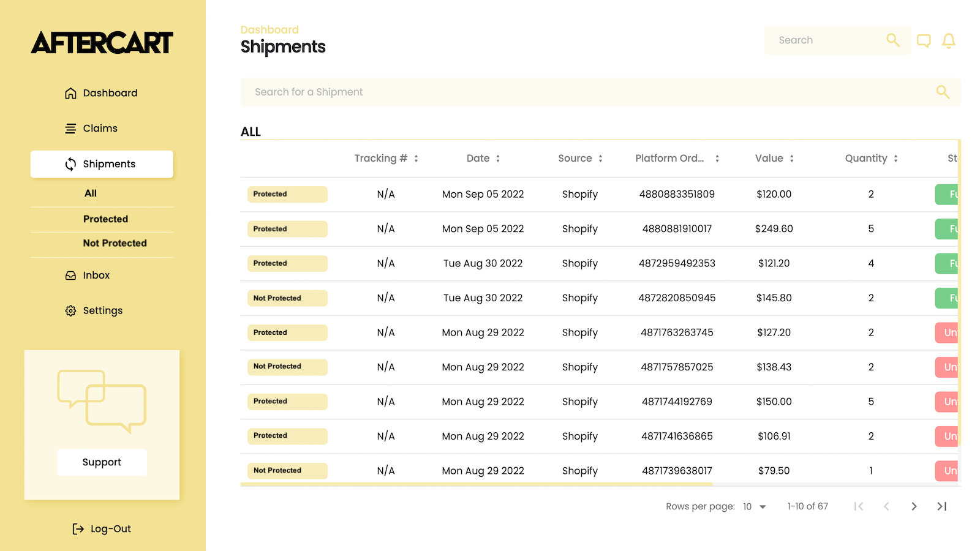Viewport: 980px width, 551px height.
Task: Click the search icon beside the shipment search field
Action: (943, 92)
